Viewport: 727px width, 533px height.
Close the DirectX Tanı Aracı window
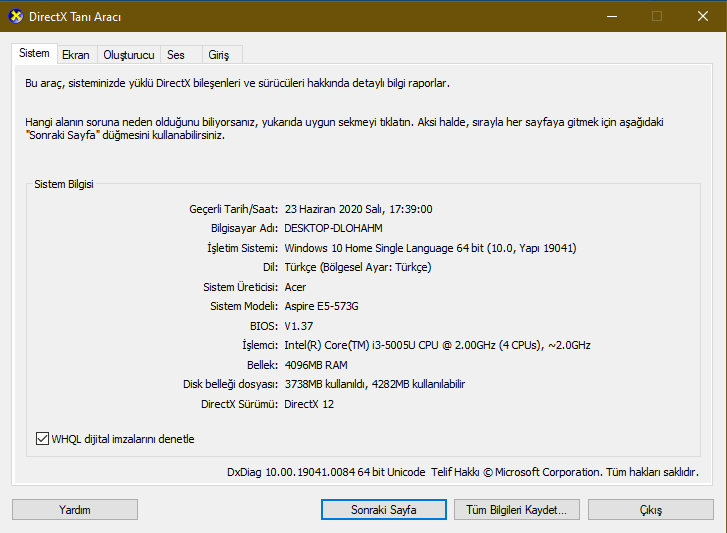pyautogui.click(x=703, y=16)
